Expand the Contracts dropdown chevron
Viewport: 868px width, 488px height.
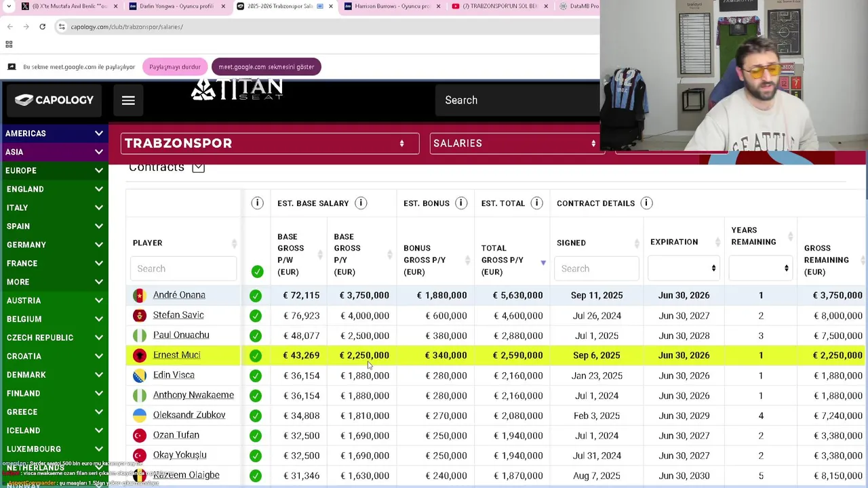pos(198,167)
